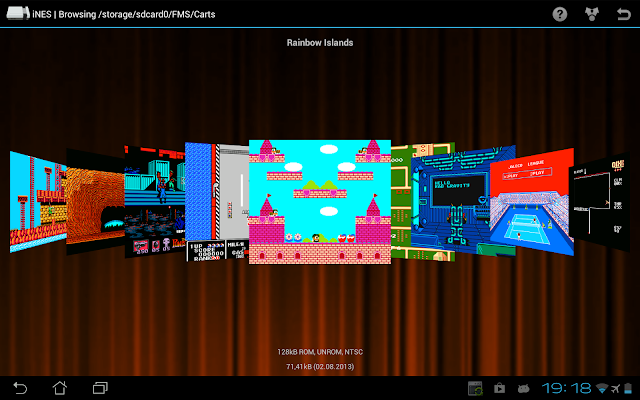Tap the airplane mode status icon
640x400 pixels.
click(616, 388)
